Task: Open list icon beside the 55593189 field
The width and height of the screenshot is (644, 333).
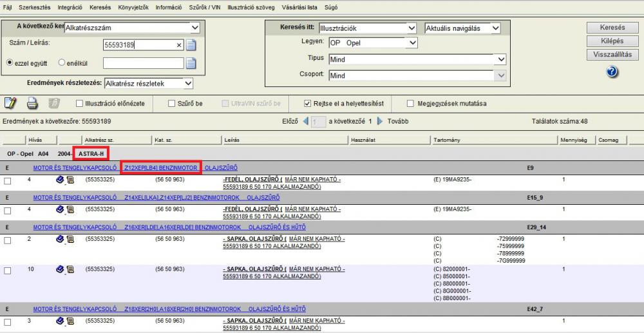Action: pyautogui.click(x=191, y=45)
